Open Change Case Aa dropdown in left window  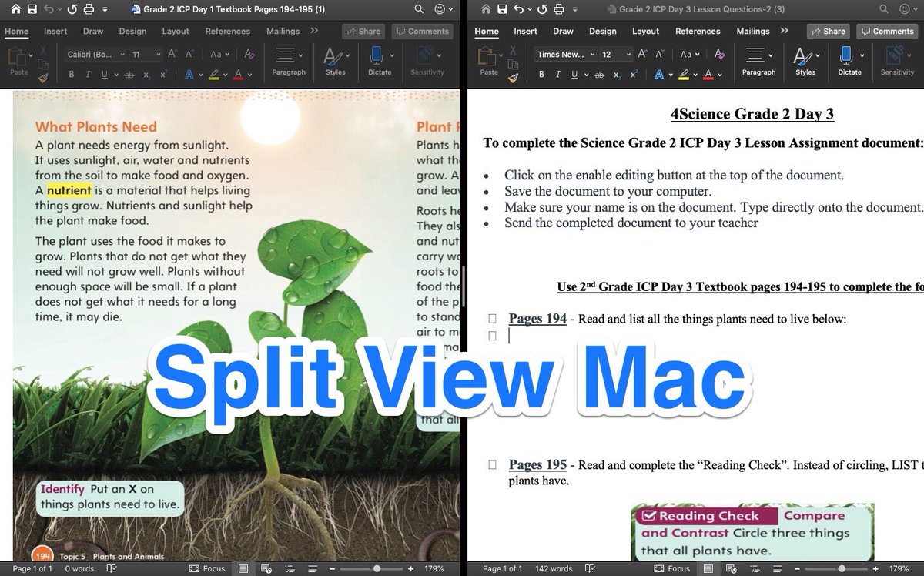(x=220, y=55)
